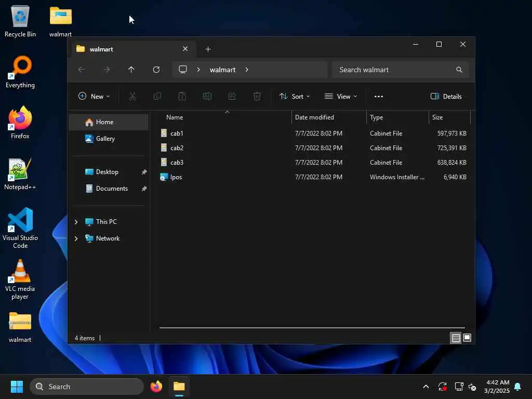
Task: Click the taskbar Search box
Action: point(87,387)
